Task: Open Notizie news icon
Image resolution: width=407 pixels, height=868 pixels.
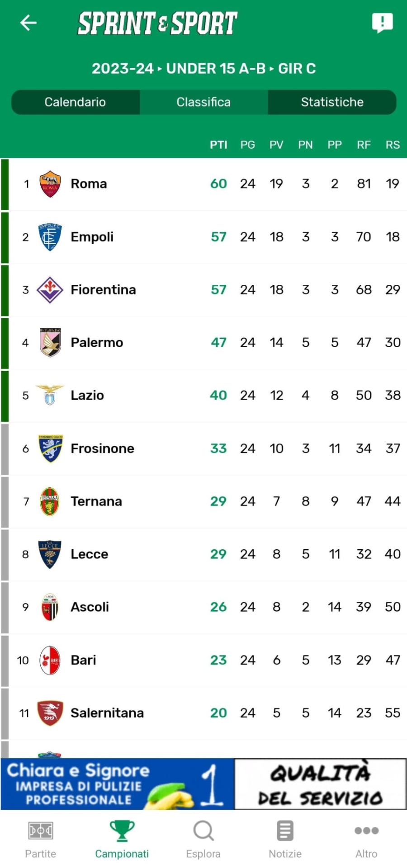Action: click(x=285, y=831)
